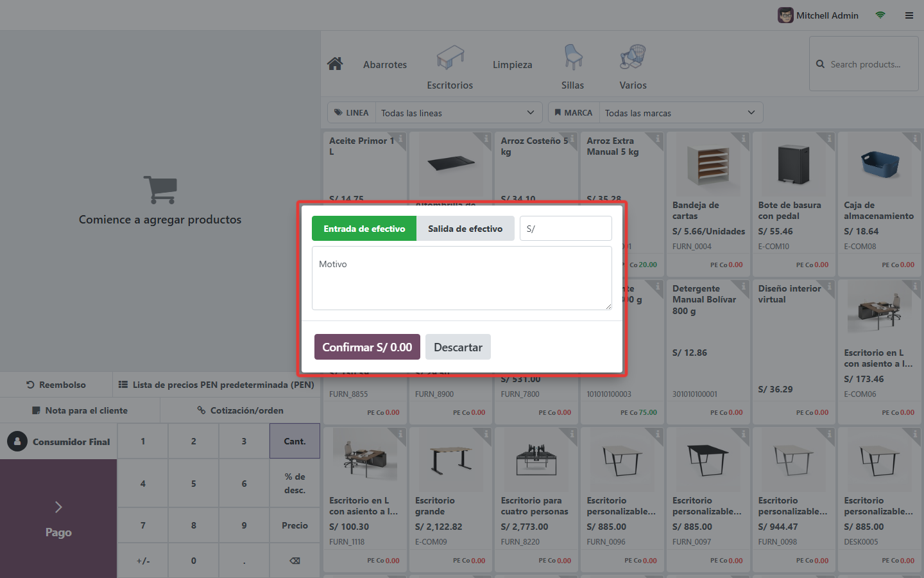Activate the Cant. numpad mode

point(295,441)
